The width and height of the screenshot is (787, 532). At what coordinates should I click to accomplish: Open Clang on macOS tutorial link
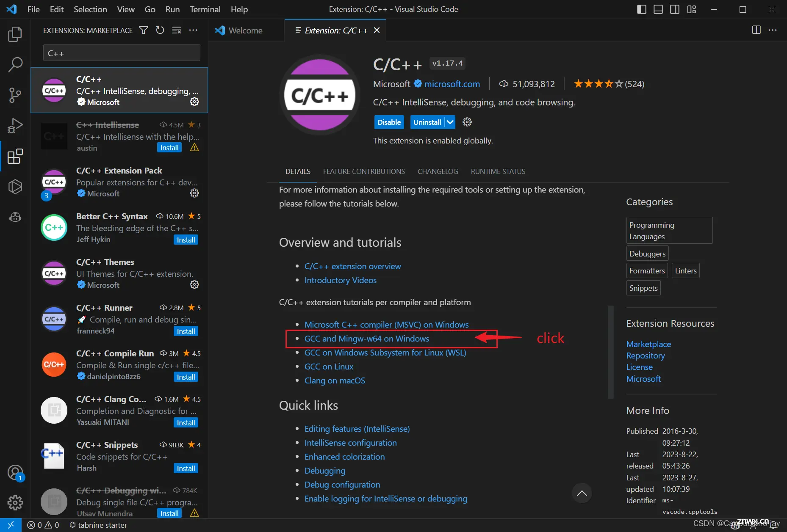pos(335,380)
